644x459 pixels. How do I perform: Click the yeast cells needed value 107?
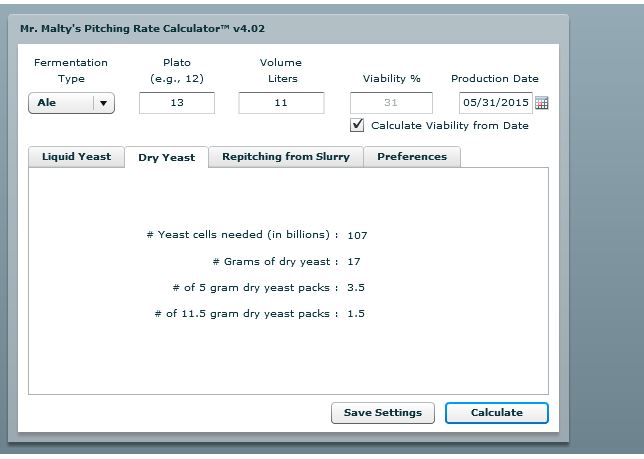(x=358, y=236)
